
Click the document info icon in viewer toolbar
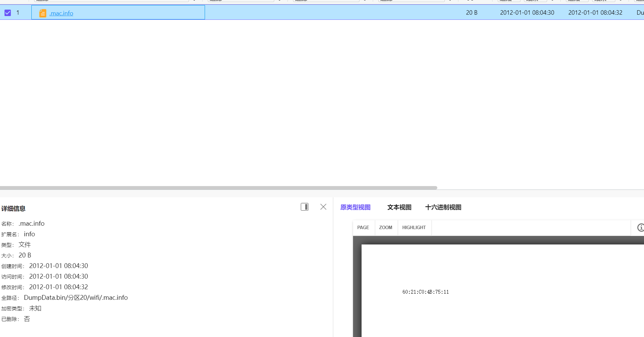click(641, 227)
